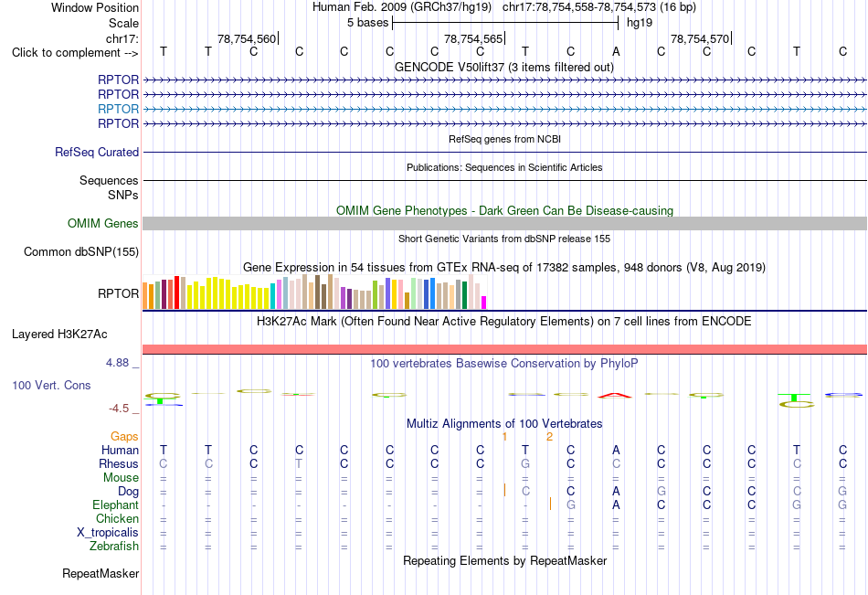The width and height of the screenshot is (868, 595).
Task: Click the A base in Dog row
Action: 616,491
